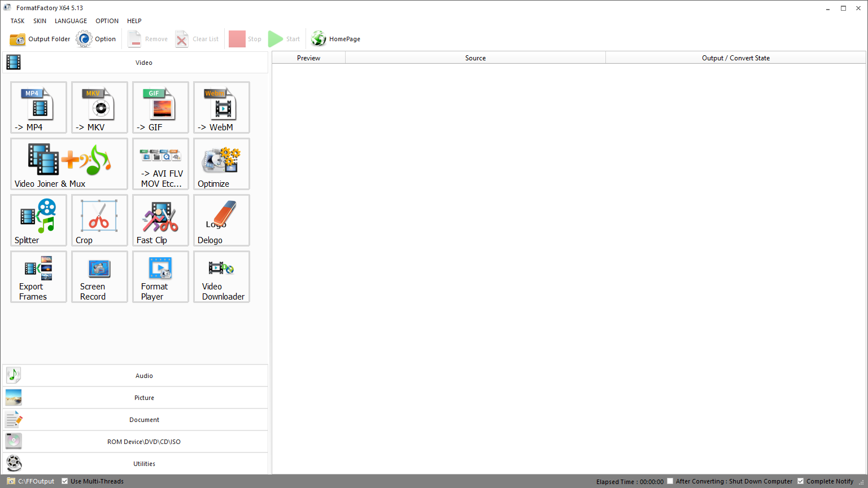
Task: Start the Fast Clip tool
Action: tap(160, 220)
